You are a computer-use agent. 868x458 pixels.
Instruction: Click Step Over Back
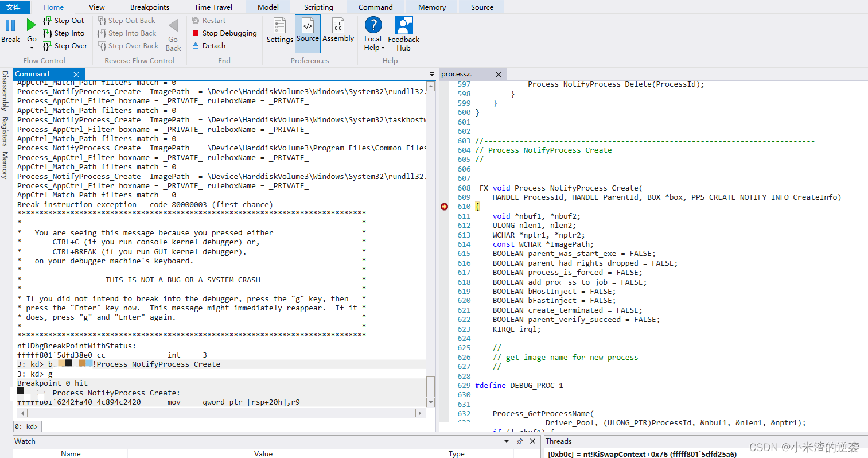[x=128, y=46]
